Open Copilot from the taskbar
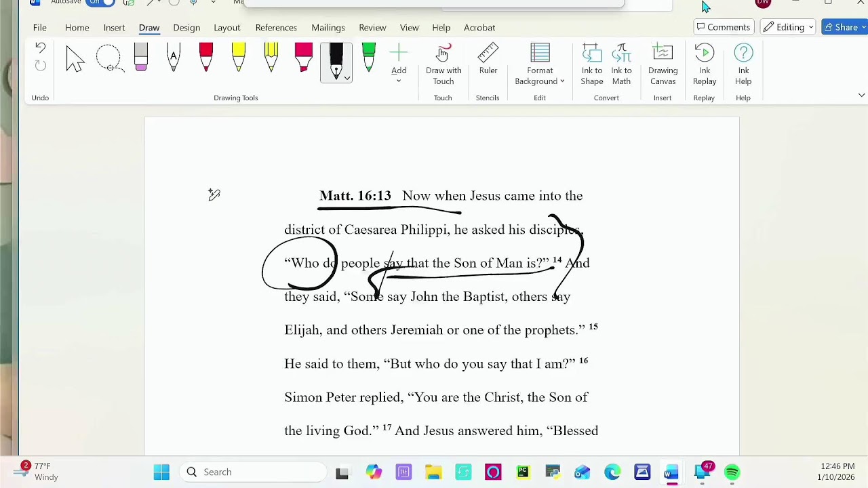Viewport: 868px width, 488px height. pos(374,472)
